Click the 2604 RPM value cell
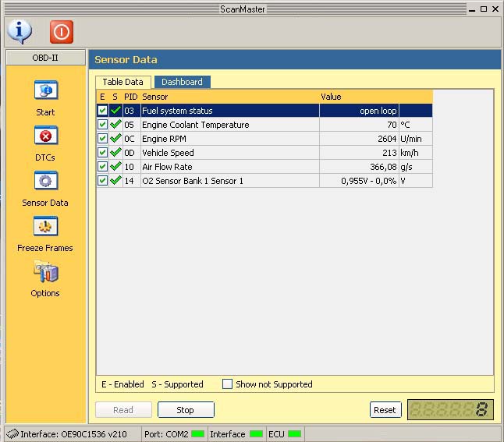 click(359, 139)
